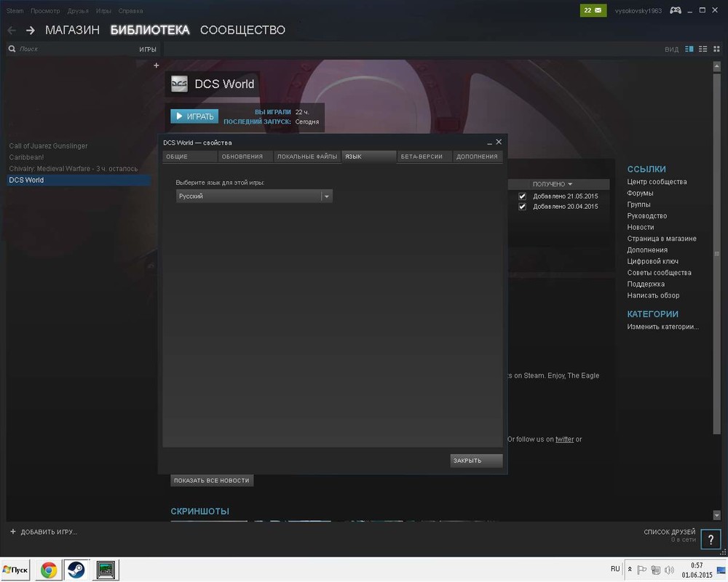728x582 pixels.
Task: Select Chivalry: Medieval Warfare in games list
Action: tap(74, 169)
